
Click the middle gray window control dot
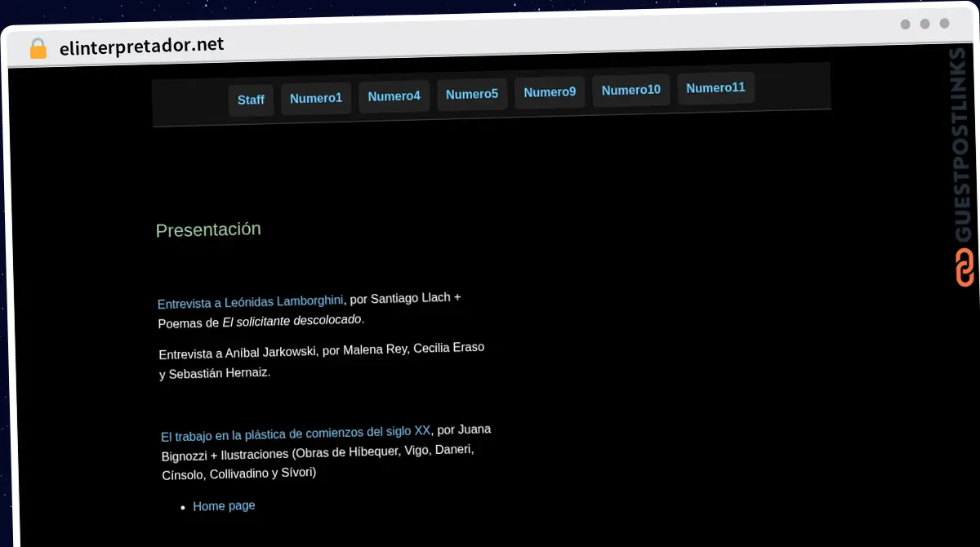point(924,24)
